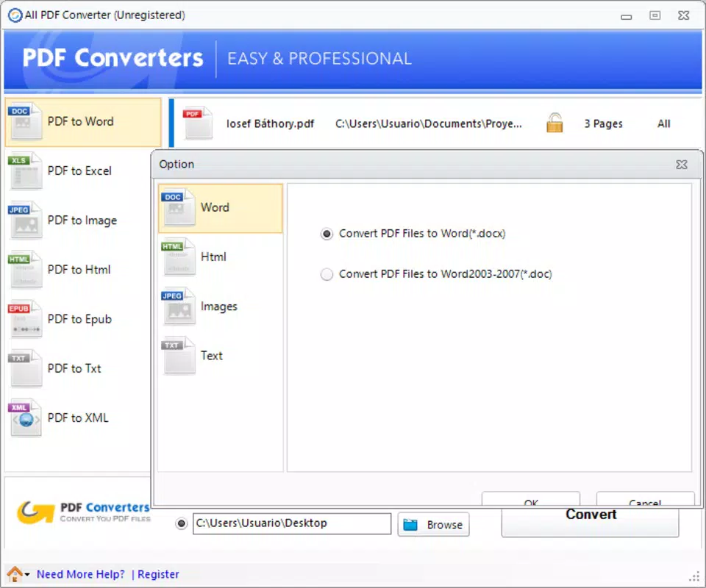Choose PDF to Image conversion mode
This screenshot has height=588, width=706.
pyautogui.click(x=77, y=220)
